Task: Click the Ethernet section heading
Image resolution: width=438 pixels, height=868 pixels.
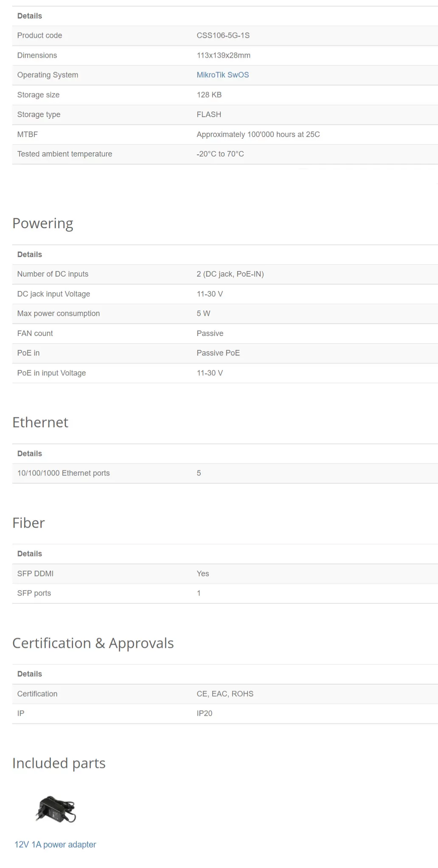Action: click(x=40, y=422)
